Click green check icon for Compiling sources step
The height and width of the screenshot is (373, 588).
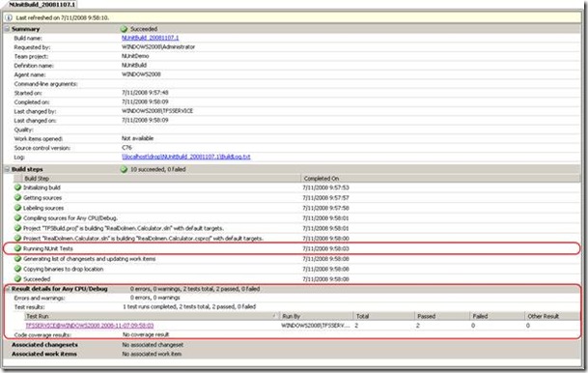[17, 217]
